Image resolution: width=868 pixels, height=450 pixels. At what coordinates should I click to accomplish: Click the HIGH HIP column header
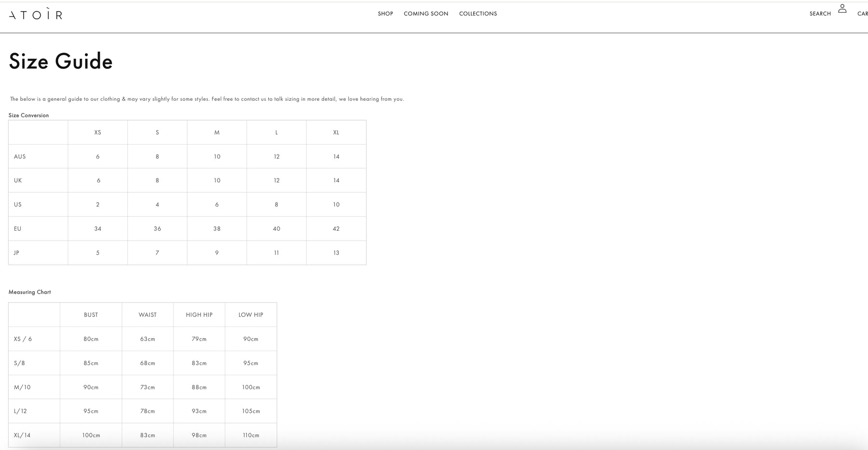pos(199,314)
